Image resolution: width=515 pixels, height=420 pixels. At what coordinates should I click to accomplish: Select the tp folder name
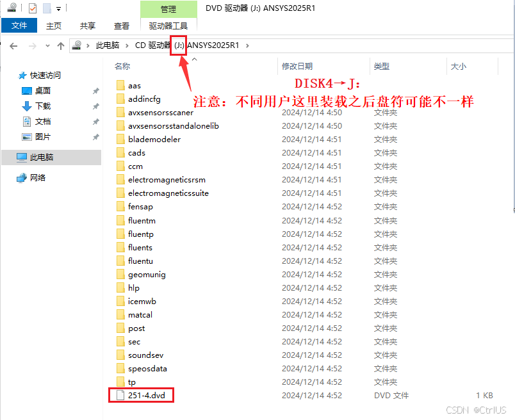click(132, 382)
